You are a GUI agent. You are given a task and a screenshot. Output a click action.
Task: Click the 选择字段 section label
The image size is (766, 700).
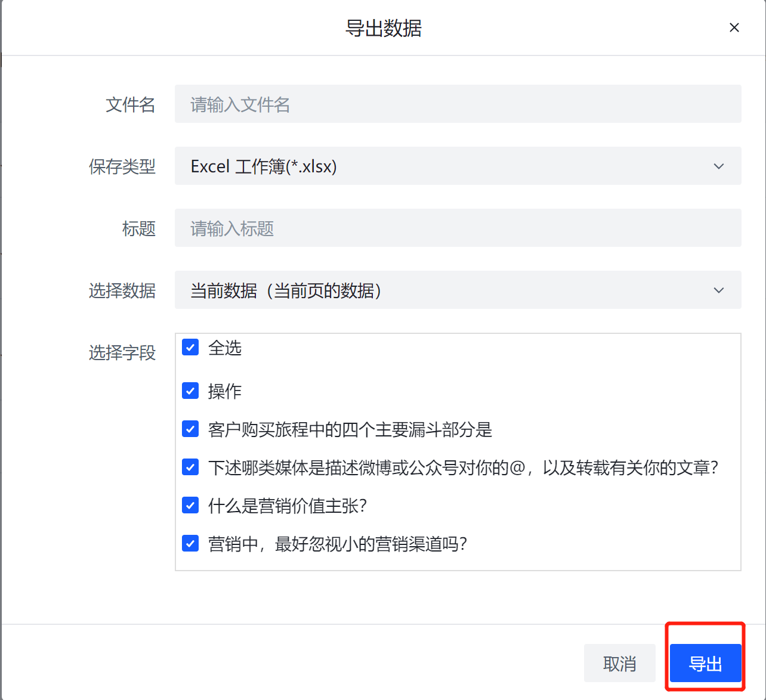pos(122,353)
